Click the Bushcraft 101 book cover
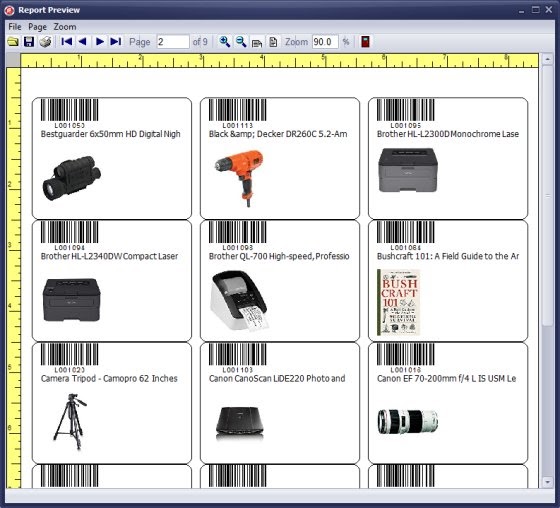 (398, 302)
